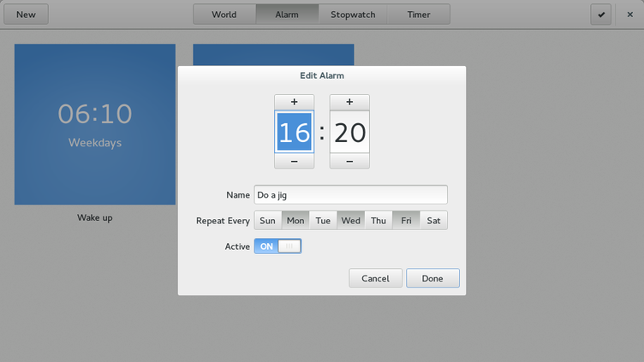Turn off the Active alarm switch
The width and height of the screenshot is (644, 362).
tap(278, 246)
